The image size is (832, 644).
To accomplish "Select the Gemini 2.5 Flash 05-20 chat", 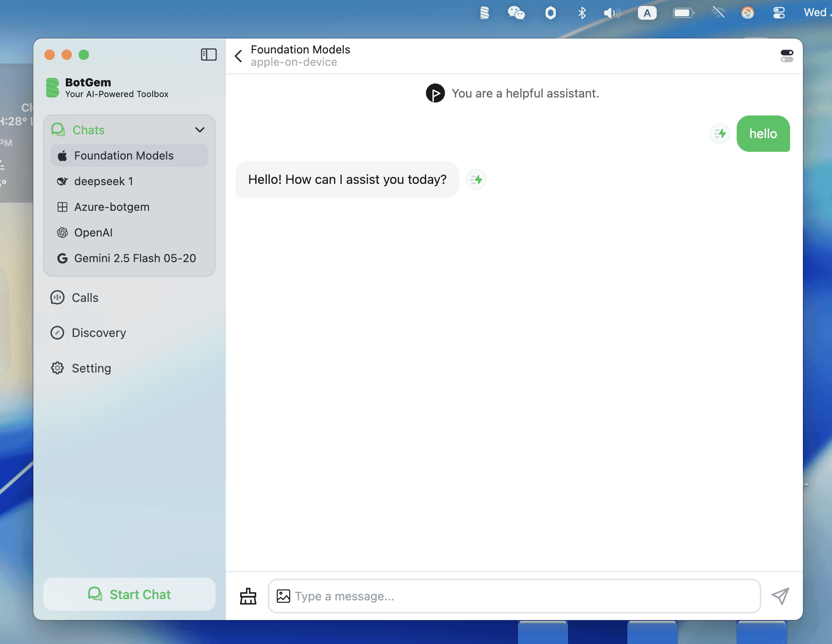I will click(x=135, y=258).
